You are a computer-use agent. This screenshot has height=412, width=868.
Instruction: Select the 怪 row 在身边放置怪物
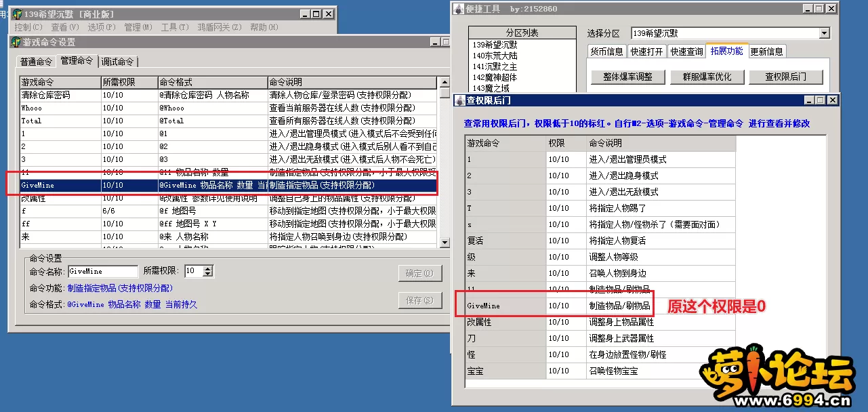(x=600, y=354)
